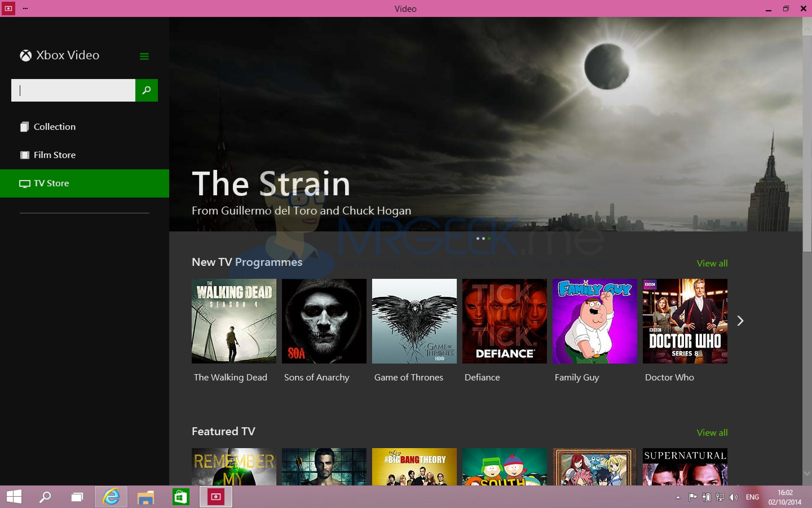The image size is (812, 508).
Task: Select the second banner carousel dot
Action: (484, 238)
